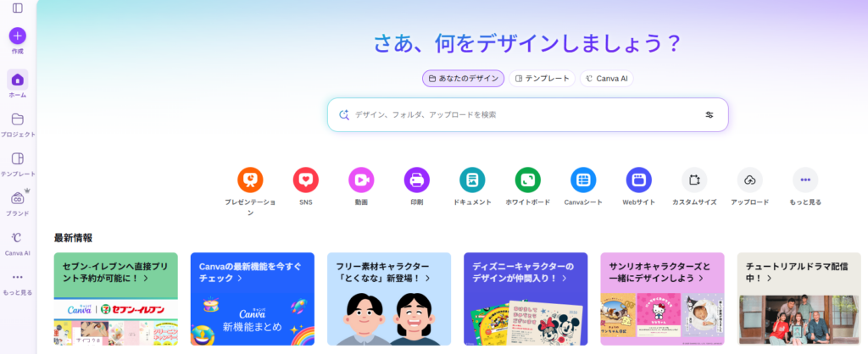Open the セブン-イレブン print reservation card
Screen dimensions: 868x354
(115, 299)
